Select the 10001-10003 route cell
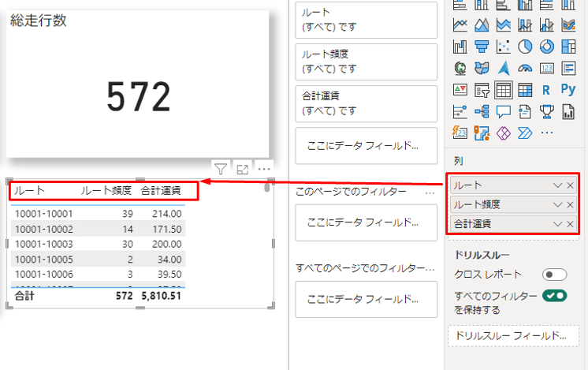 click(44, 245)
